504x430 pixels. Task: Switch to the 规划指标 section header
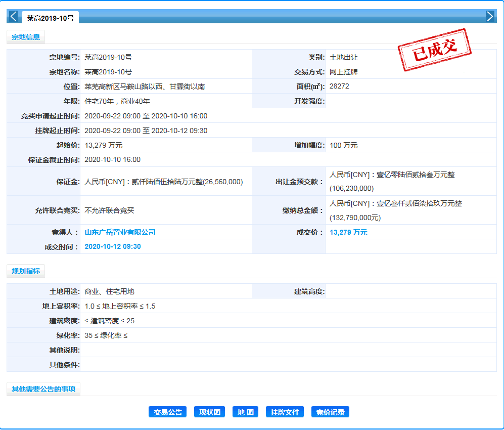point(26,271)
